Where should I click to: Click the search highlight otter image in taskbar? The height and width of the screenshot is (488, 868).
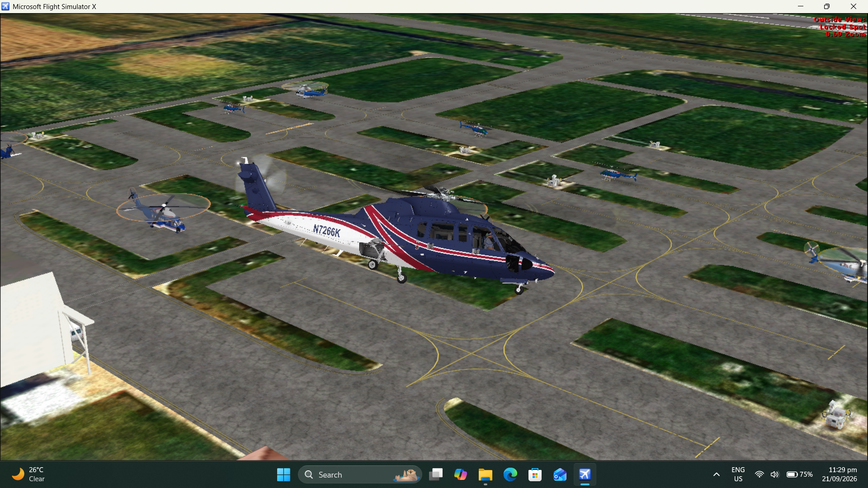point(406,474)
